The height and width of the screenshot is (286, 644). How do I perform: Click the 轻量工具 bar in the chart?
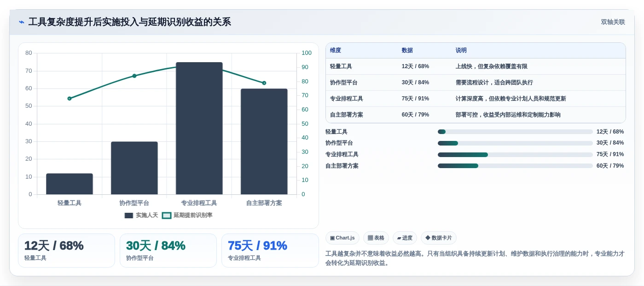pyautogui.click(x=70, y=184)
